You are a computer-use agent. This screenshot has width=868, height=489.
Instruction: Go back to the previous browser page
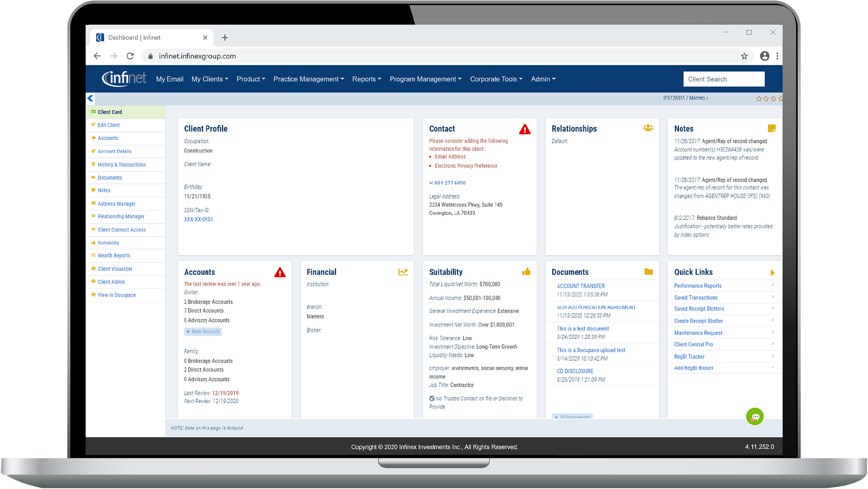[97, 56]
